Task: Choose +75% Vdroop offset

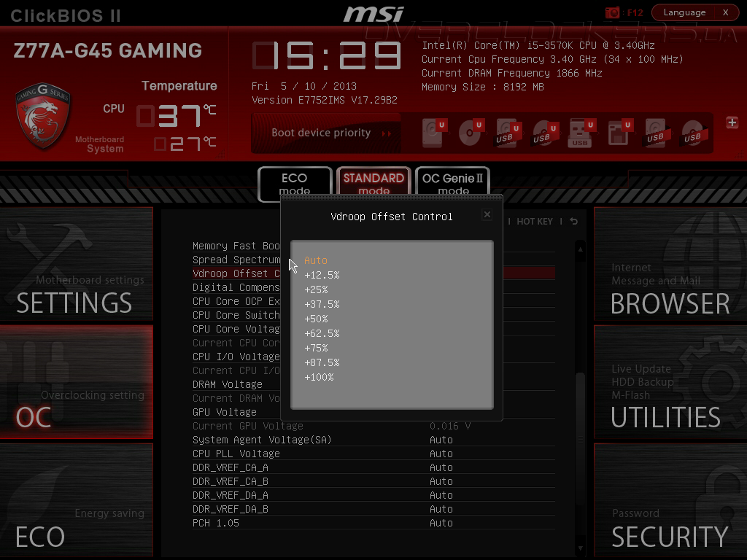Action: click(316, 348)
